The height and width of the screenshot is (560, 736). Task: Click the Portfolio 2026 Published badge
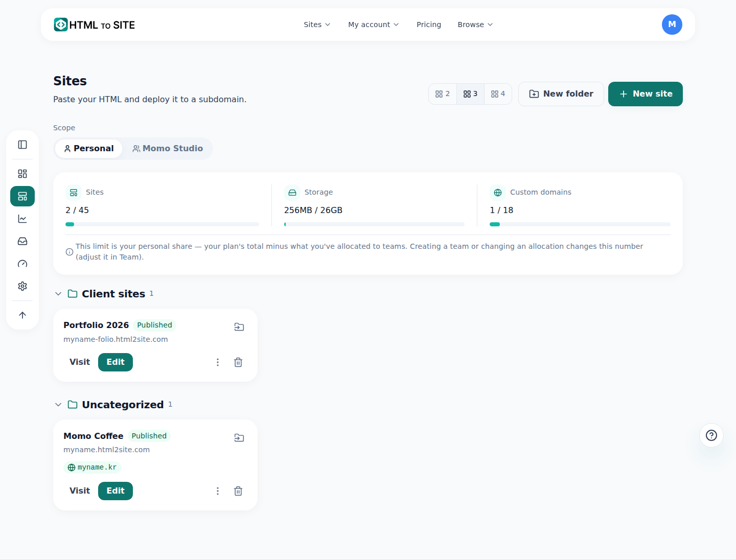(x=154, y=325)
